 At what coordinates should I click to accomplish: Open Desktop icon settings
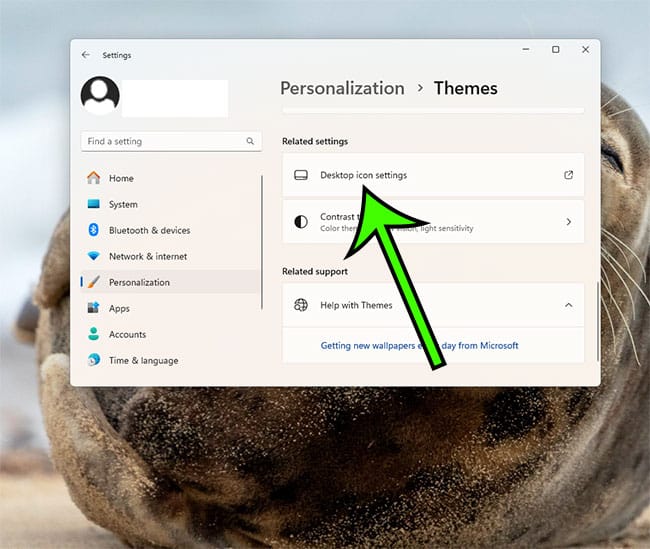[x=433, y=175]
